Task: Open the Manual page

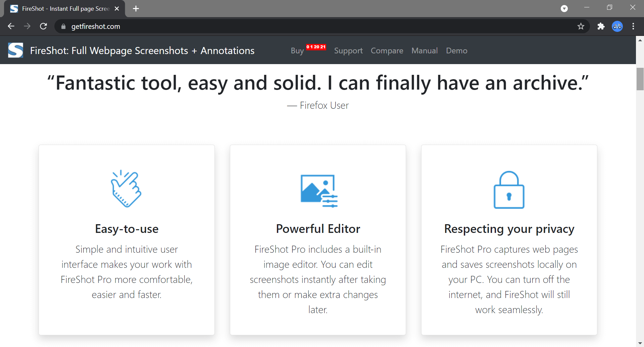Action: pos(425,51)
